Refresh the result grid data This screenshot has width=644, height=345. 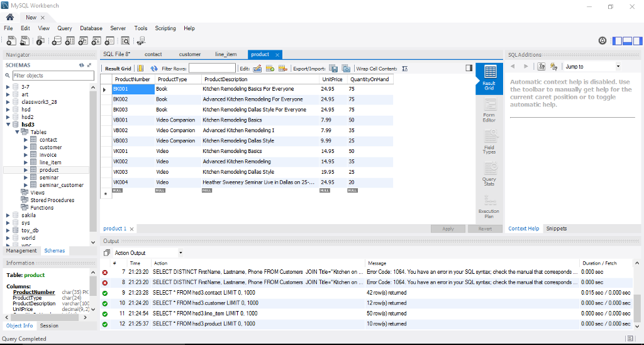coord(154,69)
